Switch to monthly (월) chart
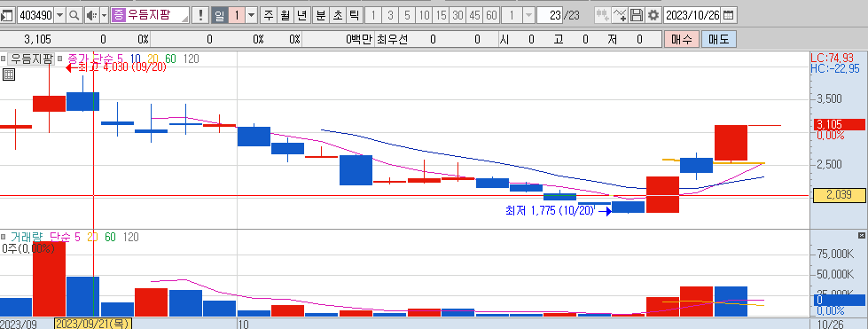Viewport: 868px width, 329px height. [285, 15]
